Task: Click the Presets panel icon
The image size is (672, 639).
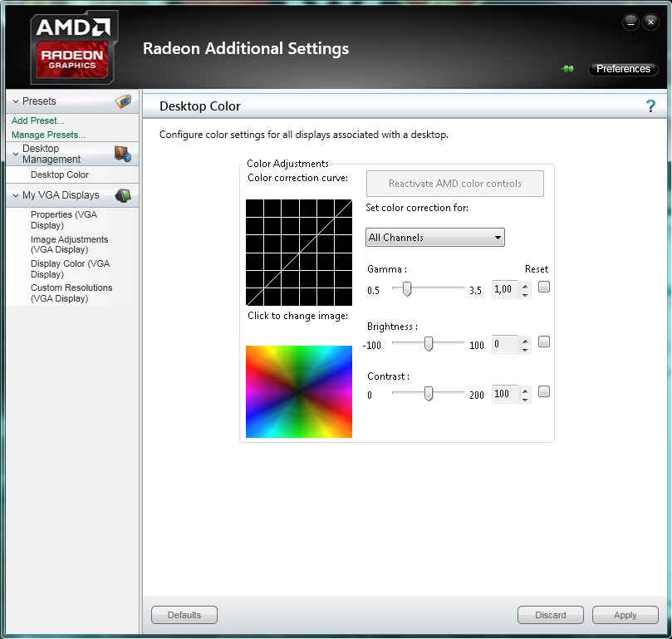Action: (123, 101)
